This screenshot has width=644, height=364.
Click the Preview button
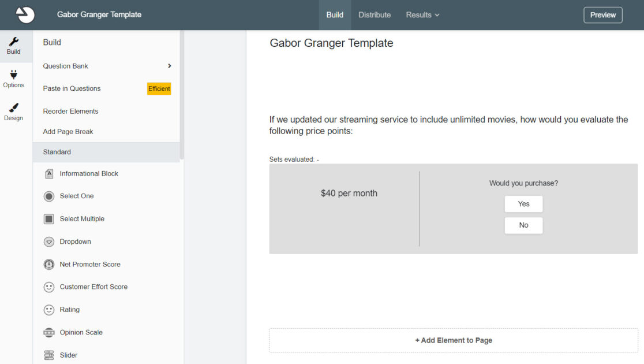602,15
